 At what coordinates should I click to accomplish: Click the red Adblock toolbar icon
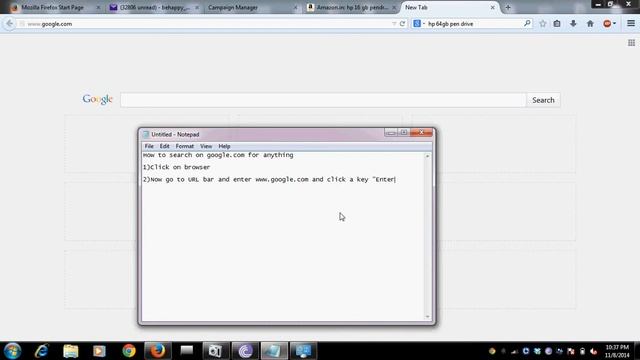click(607, 24)
